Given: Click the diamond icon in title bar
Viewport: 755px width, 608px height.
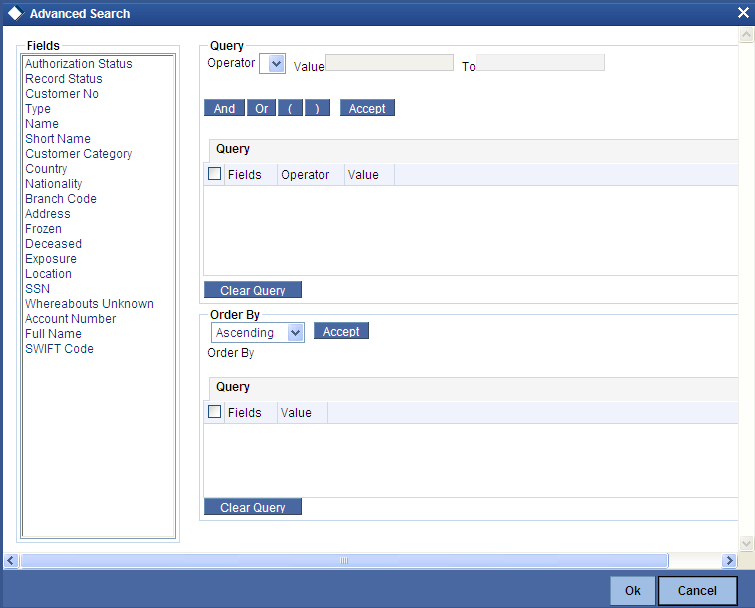Looking at the screenshot, I should (15, 13).
